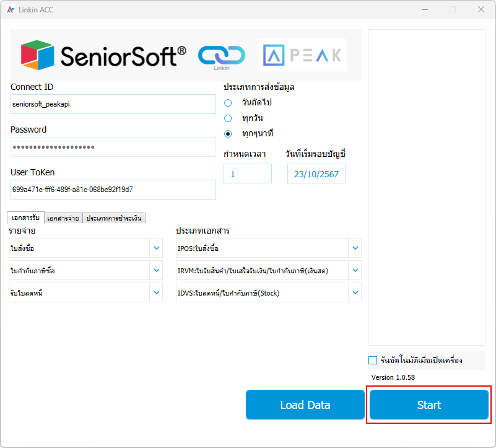
Task: Switch to the ประเภทการชำระเงิน tab
Action: click(114, 218)
